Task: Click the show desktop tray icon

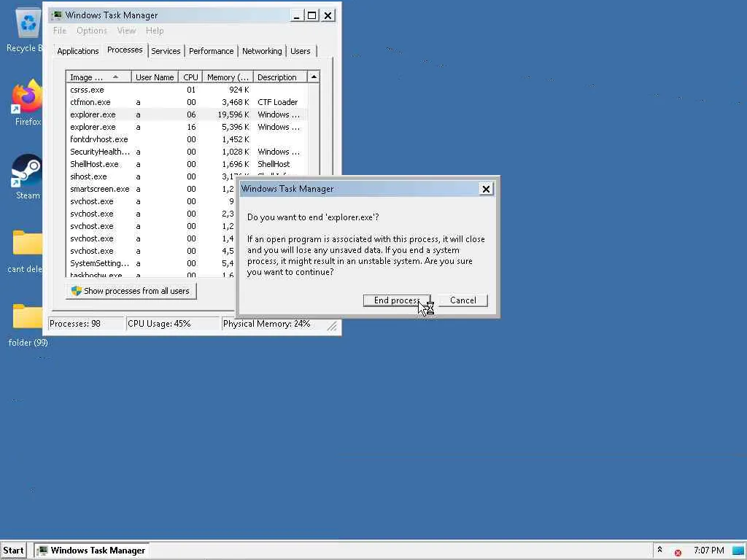Action: tap(738, 551)
